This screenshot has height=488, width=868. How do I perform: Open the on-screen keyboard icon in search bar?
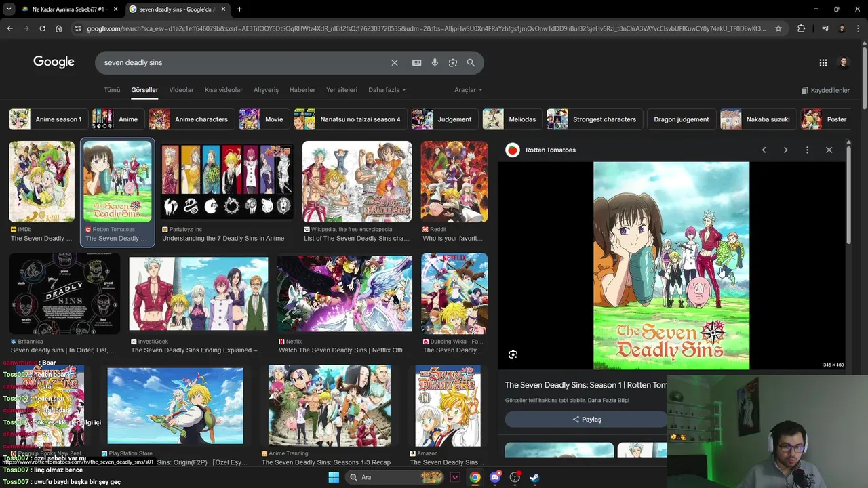click(x=417, y=62)
